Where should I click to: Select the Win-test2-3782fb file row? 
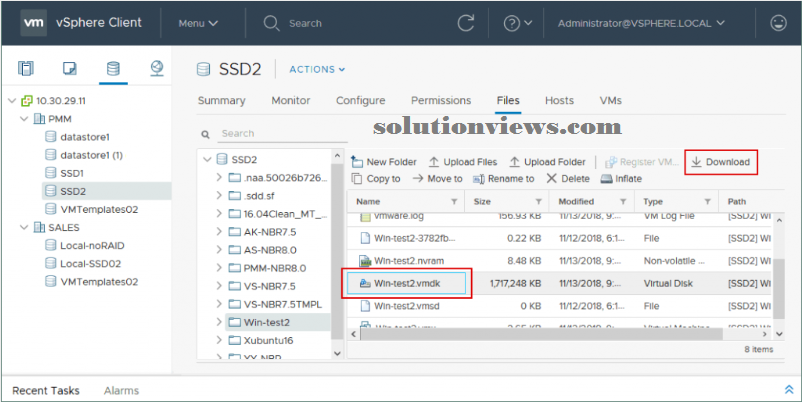tap(559, 238)
